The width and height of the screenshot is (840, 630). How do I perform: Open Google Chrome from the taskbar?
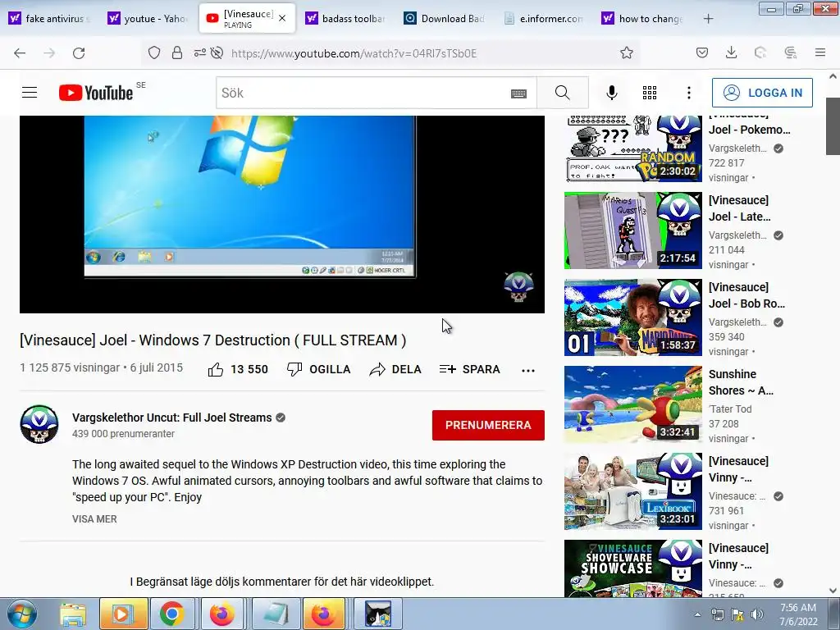point(171,614)
